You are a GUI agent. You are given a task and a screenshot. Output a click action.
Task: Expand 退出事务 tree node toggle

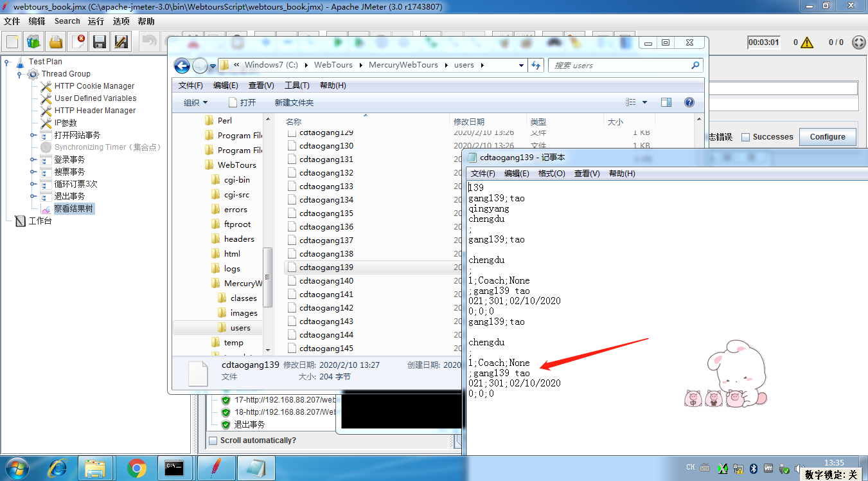tap(33, 196)
